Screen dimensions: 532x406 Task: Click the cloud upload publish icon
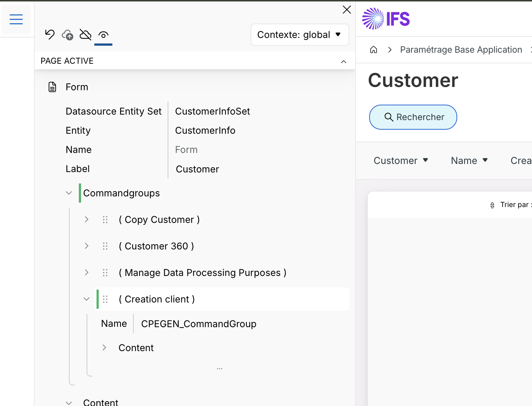tap(67, 35)
